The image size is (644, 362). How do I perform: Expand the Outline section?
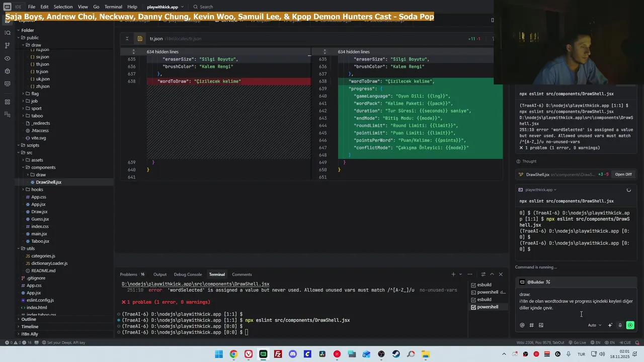tap(29, 319)
